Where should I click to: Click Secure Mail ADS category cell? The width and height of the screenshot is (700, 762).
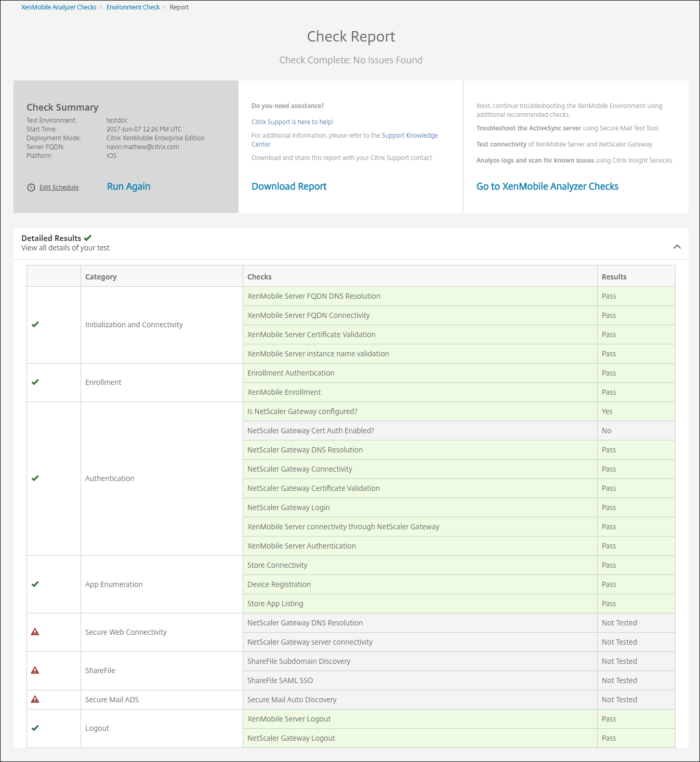[162, 700]
